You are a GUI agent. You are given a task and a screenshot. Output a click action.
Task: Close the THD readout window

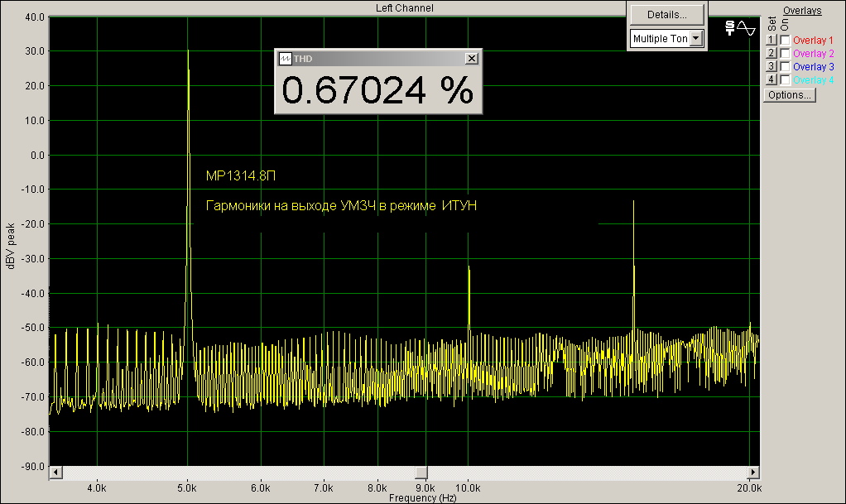[x=471, y=59]
